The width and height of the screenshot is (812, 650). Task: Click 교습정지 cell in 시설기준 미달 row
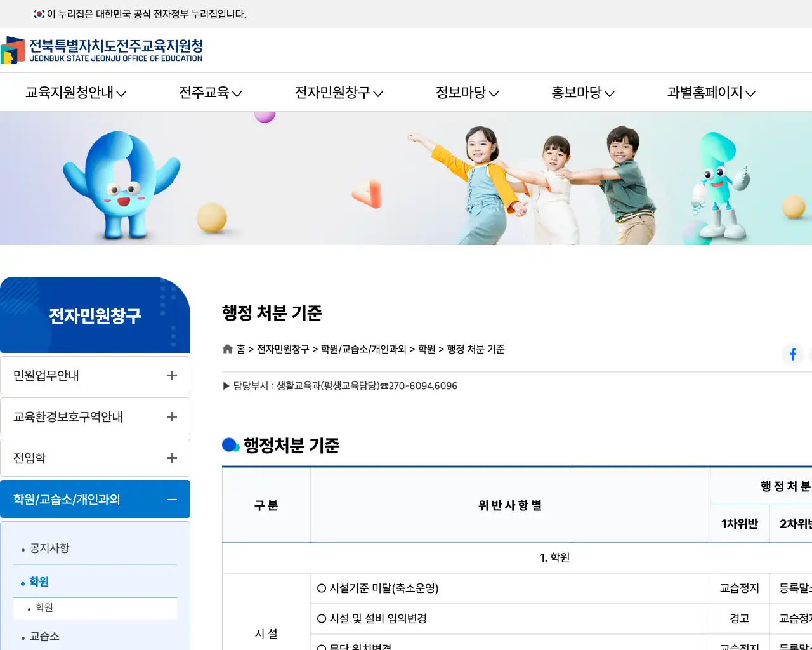pos(740,588)
